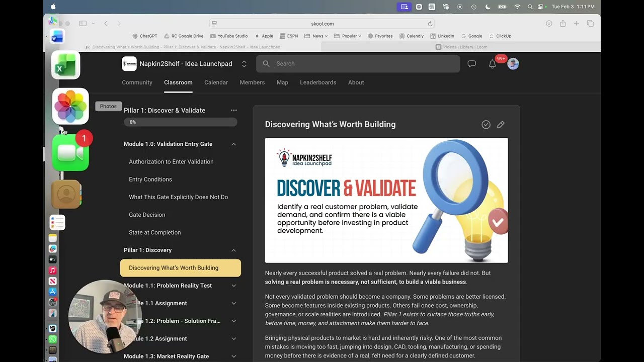This screenshot has width=644, height=362.
Task: Open Spotlight search in the menu bar
Action: click(x=530, y=7)
